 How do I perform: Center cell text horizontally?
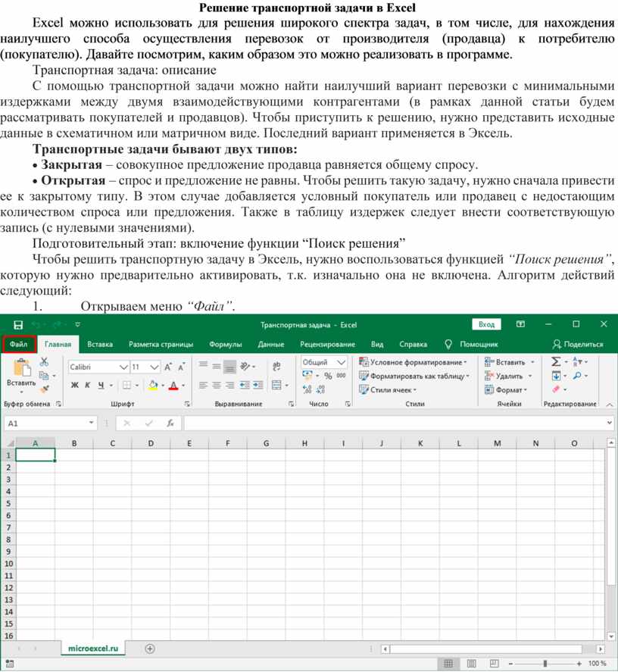click(x=217, y=385)
